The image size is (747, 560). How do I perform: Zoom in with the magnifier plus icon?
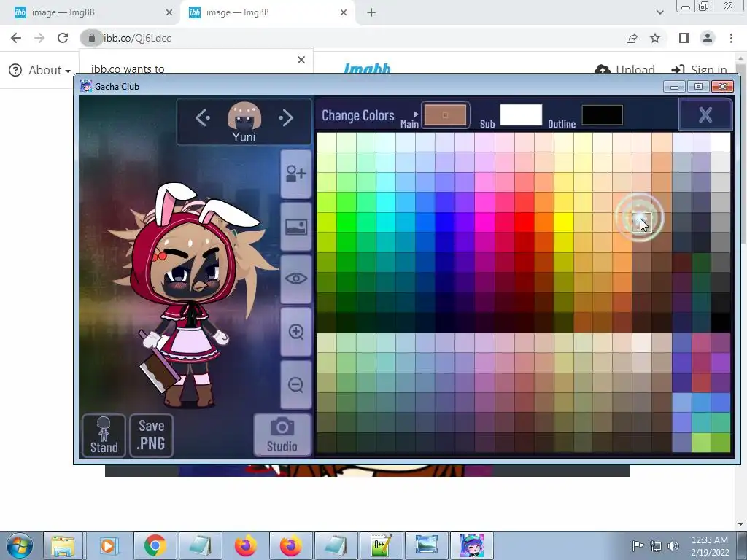pos(296,332)
